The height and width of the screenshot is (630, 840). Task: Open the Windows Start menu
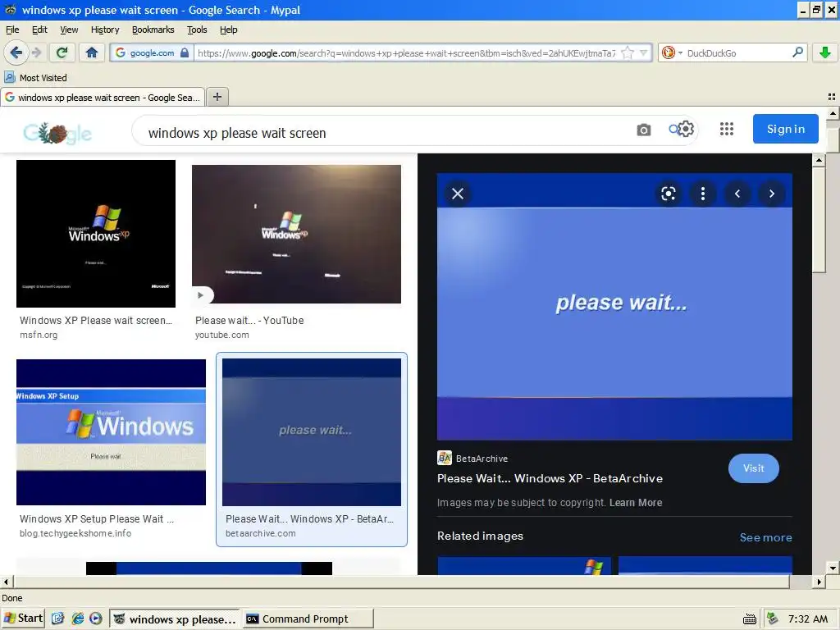point(24,619)
